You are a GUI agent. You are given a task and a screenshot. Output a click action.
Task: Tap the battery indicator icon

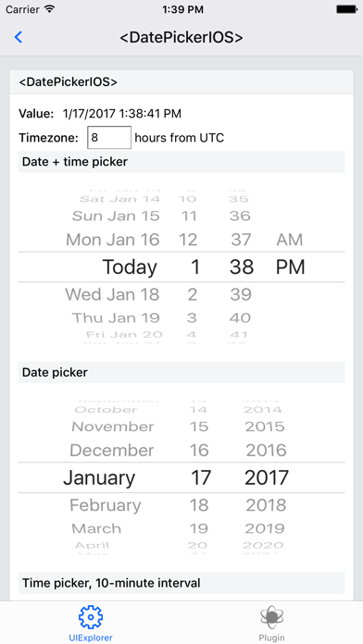[346, 9]
